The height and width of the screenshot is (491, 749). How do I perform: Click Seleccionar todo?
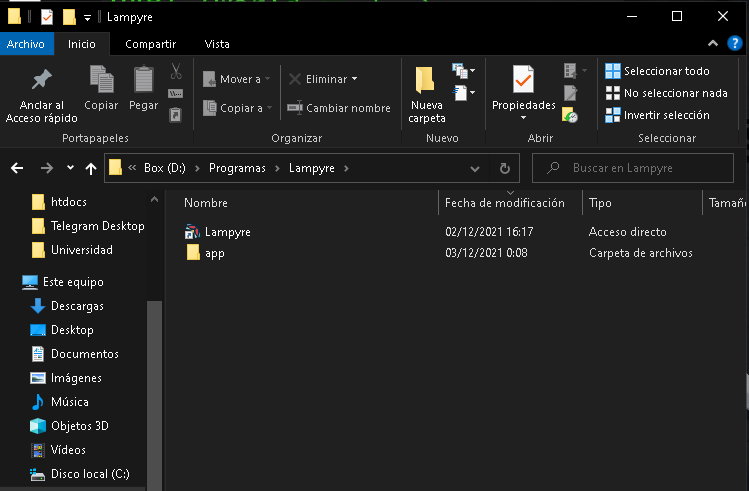pos(657,71)
